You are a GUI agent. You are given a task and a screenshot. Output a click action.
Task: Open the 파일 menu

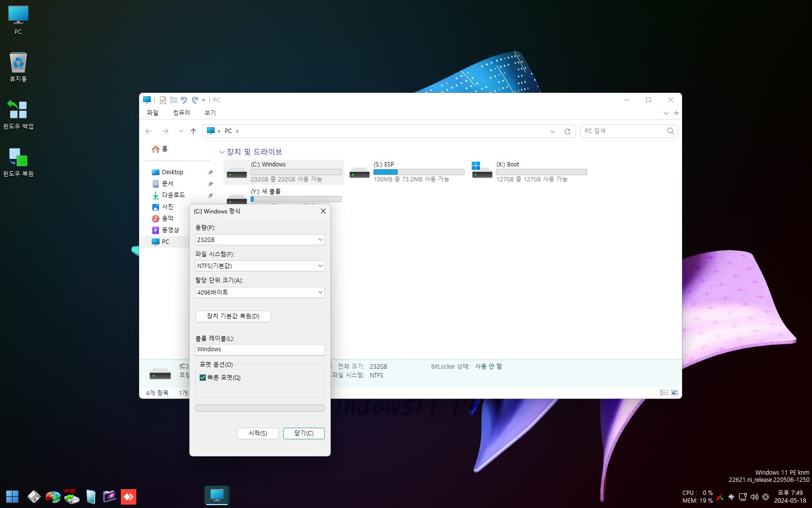click(153, 113)
